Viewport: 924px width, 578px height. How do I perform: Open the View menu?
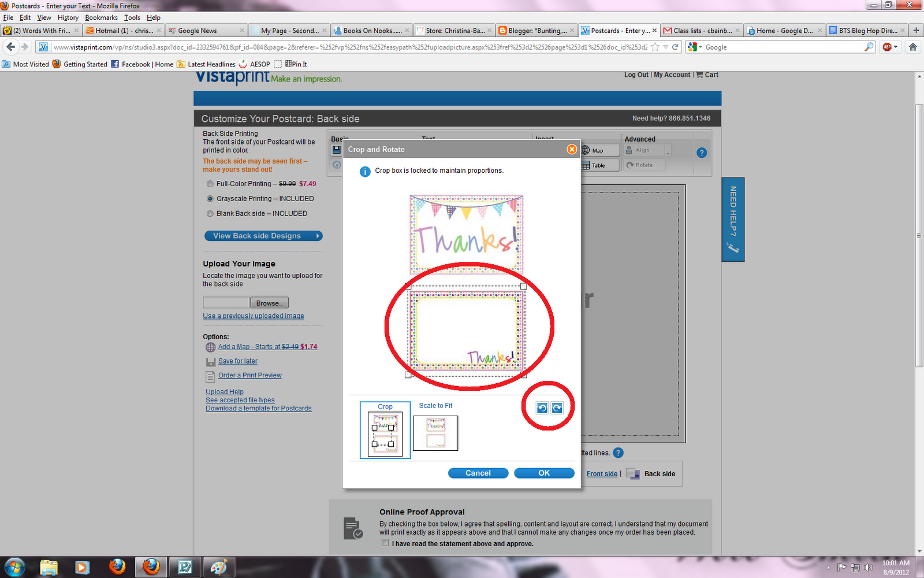[x=44, y=18]
